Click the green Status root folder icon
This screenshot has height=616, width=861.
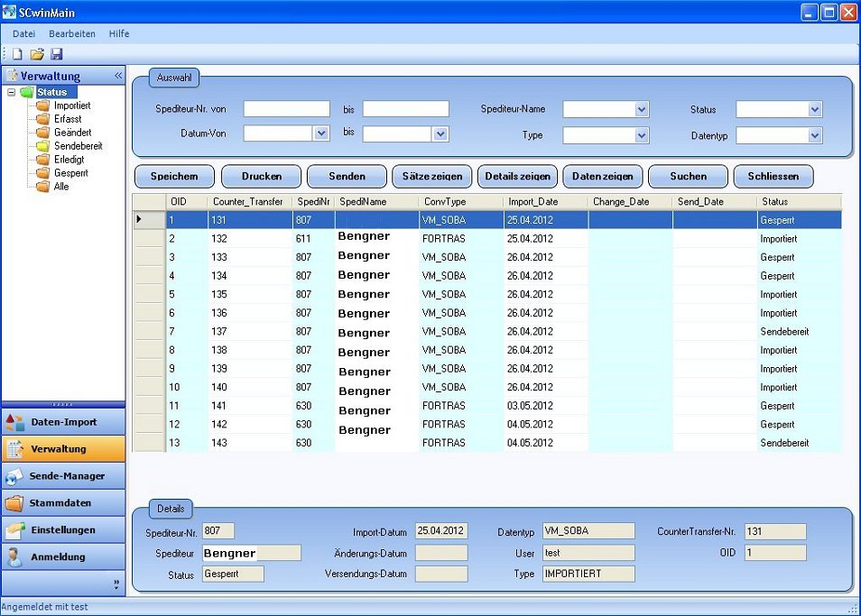click(x=27, y=92)
